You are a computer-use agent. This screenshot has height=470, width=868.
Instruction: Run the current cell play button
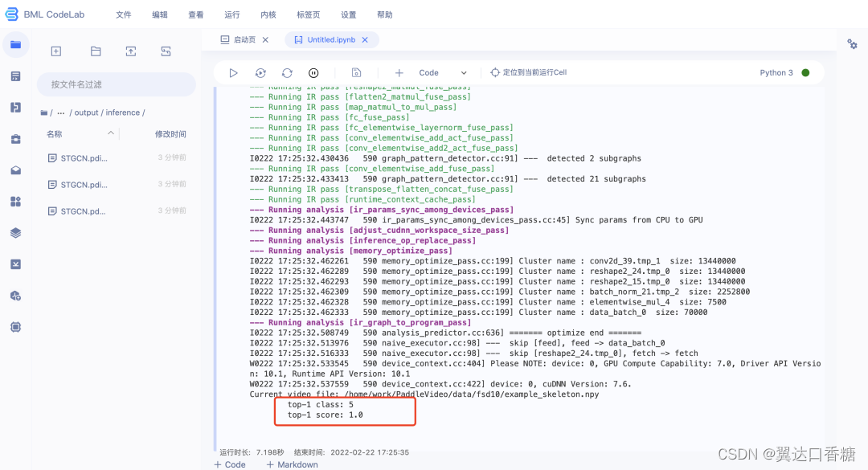[x=233, y=72]
